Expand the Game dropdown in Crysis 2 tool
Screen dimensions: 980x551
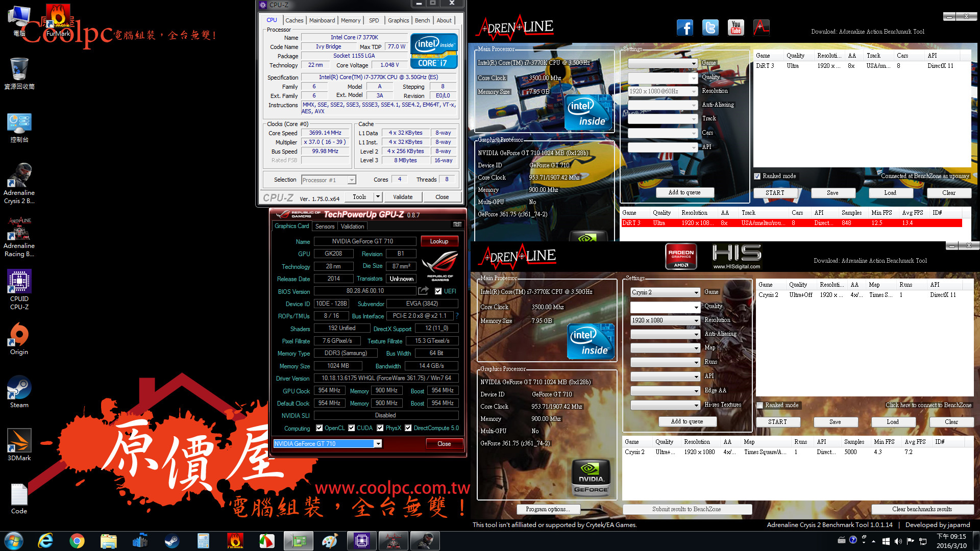pyautogui.click(x=665, y=292)
